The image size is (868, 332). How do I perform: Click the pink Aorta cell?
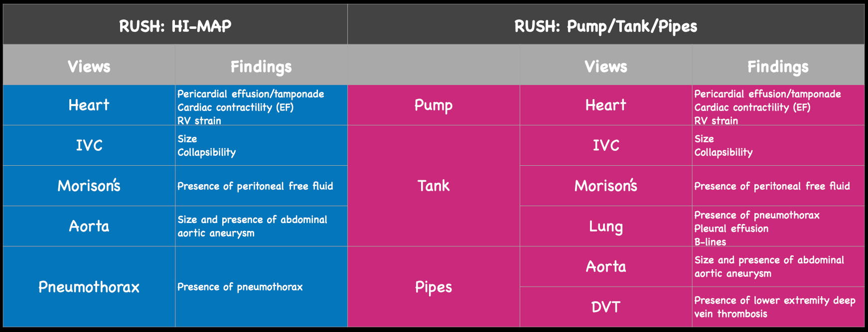[x=605, y=266]
